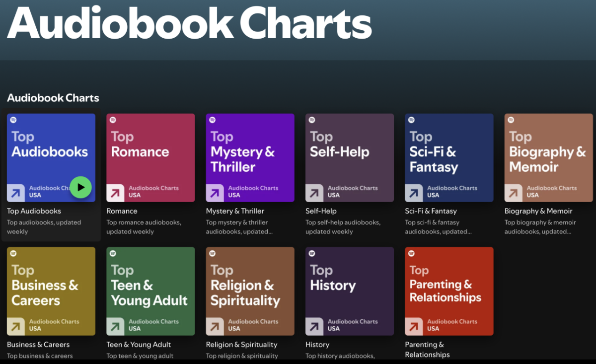Click the arrow chart icon on Top Romance cover
Image resolution: width=596 pixels, height=364 pixels.
[x=115, y=193]
